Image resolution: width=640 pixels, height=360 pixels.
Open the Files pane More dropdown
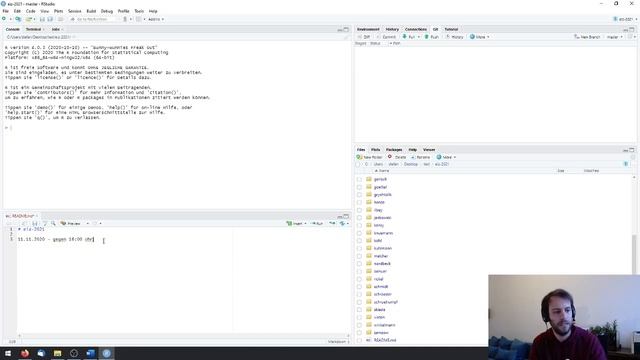[x=446, y=157]
